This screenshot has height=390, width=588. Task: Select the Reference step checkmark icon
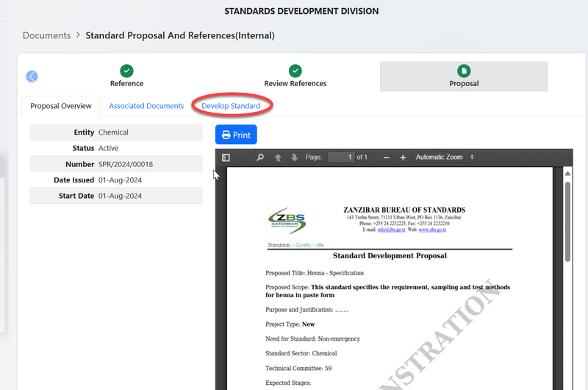[126, 71]
